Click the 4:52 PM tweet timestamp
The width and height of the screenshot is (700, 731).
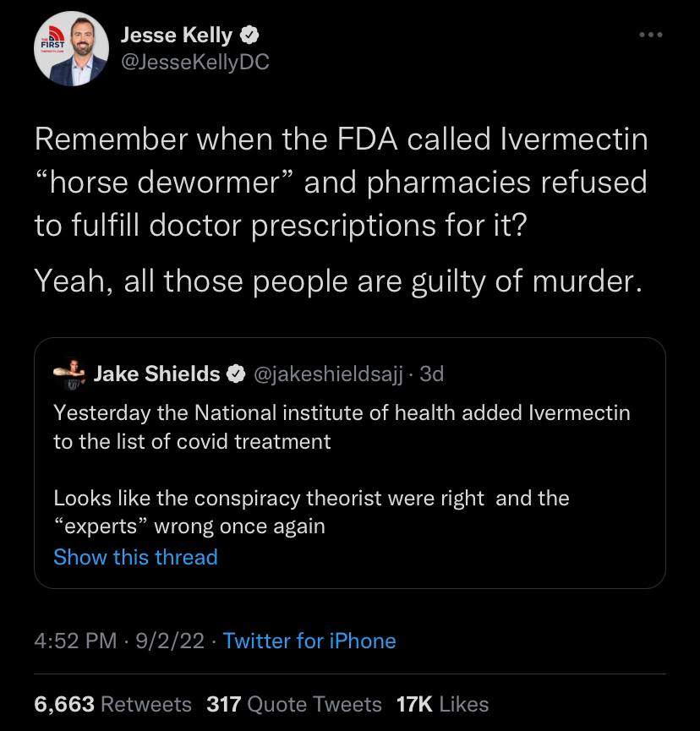tap(76, 641)
